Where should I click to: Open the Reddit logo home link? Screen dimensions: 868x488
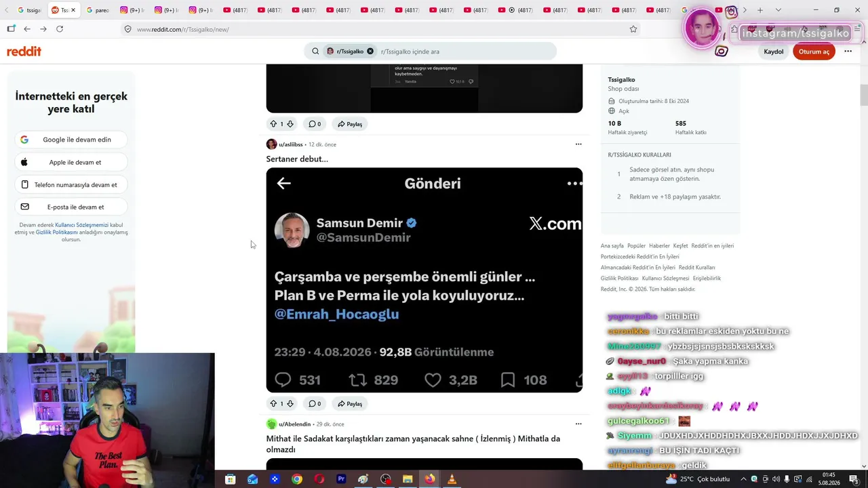(x=24, y=52)
